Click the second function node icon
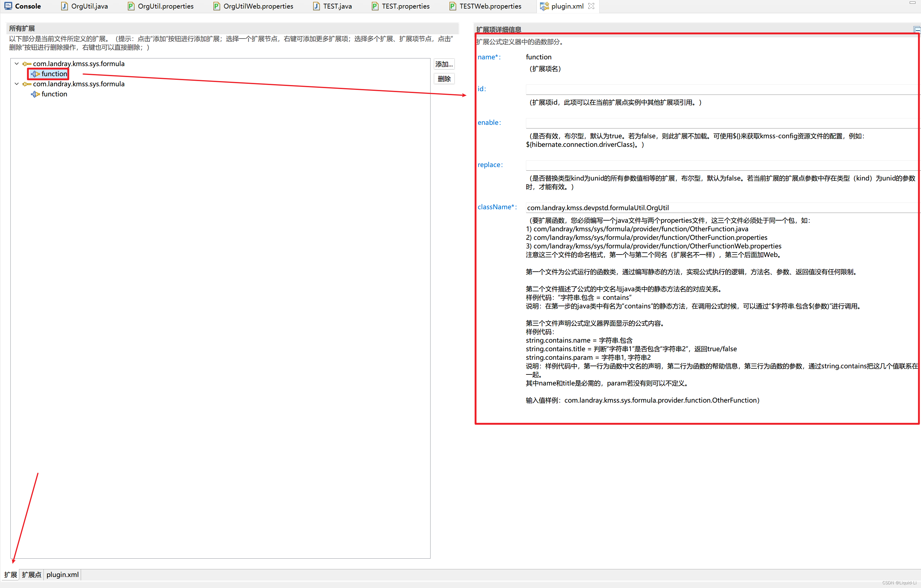 coord(35,94)
